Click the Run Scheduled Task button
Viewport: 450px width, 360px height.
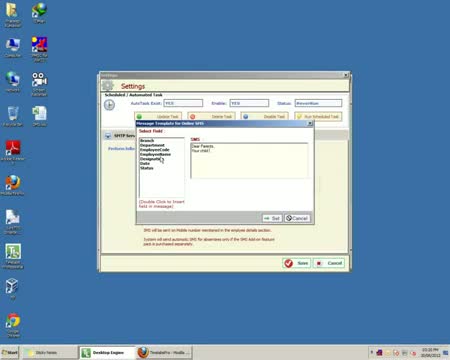(x=318, y=116)
